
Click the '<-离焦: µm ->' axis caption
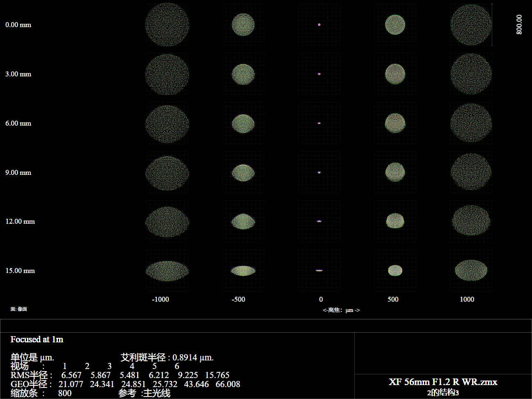[x=341, y=310]
